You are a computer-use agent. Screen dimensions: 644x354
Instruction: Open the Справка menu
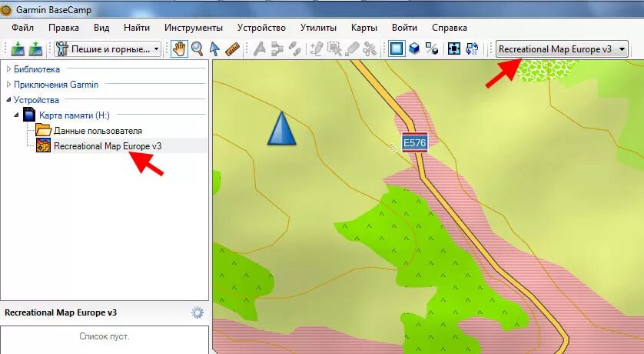point(450,28)
